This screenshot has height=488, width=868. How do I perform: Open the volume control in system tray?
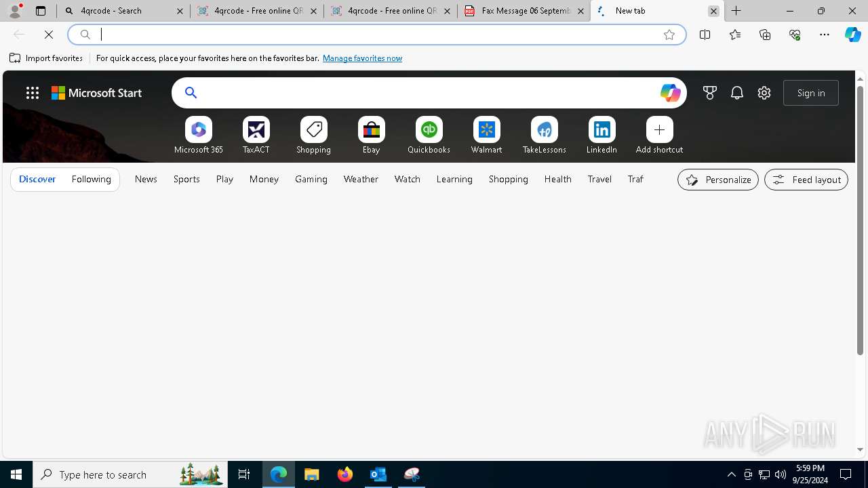(781, 474)
